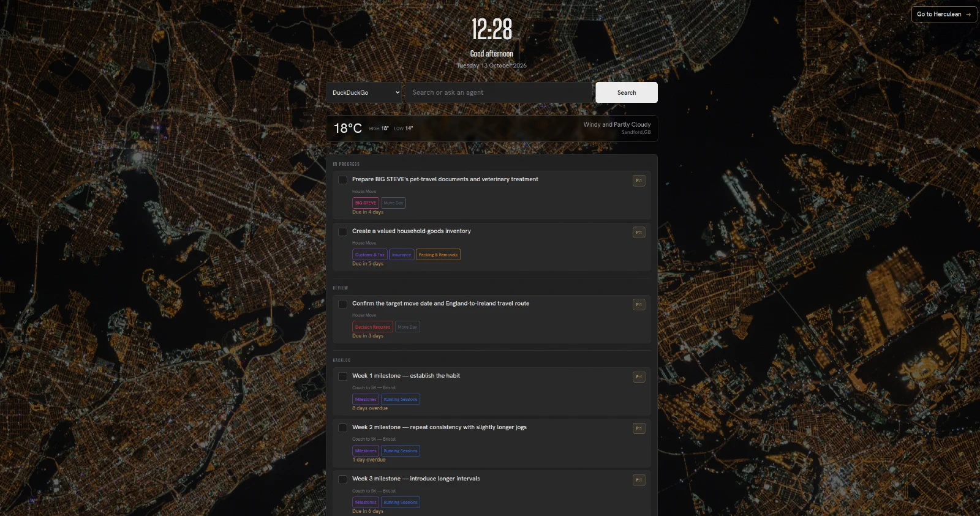Click the '8 days overdue' label
The width and height of the screenshot is (980, 516).
(x=370, y=408)
